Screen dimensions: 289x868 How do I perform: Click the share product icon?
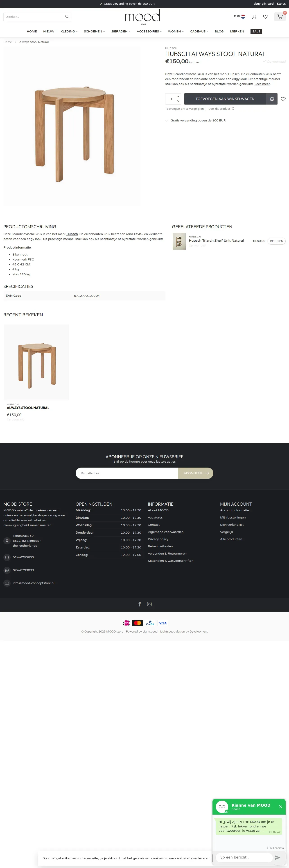(x=232, y=109)
